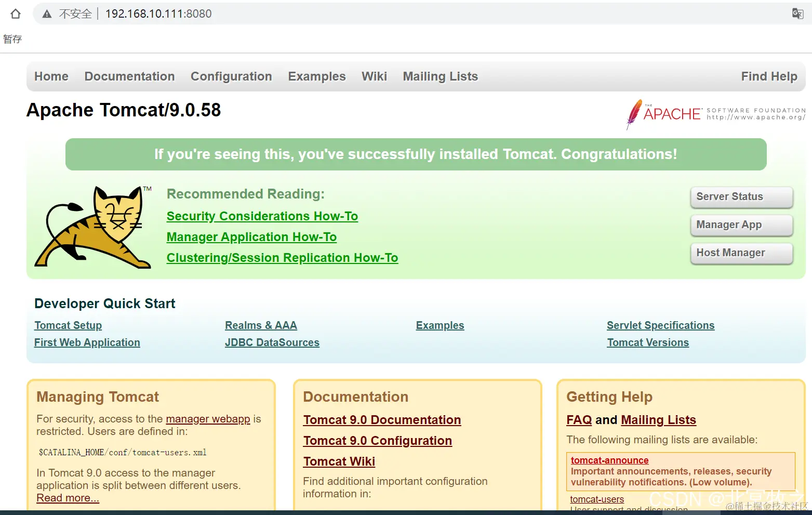Open Documentation in the navigation bar
Viewport: 812px width, 515px height.
pyautogui.click(x=129, y=76)
